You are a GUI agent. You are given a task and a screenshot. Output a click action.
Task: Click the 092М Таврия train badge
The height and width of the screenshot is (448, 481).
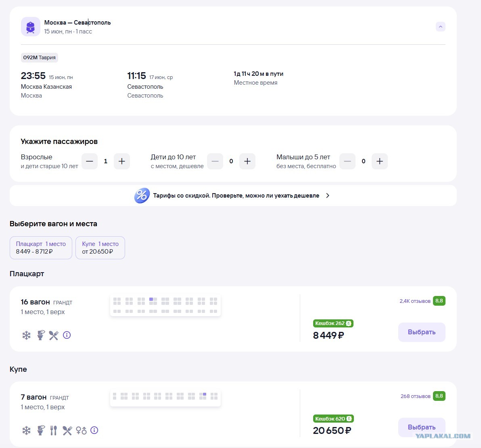[x=40, y=57]
